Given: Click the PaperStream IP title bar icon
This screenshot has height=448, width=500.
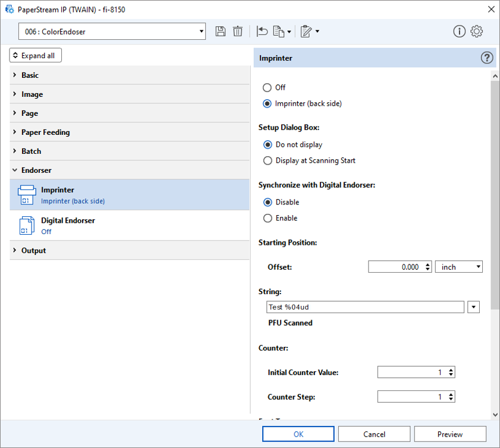Looking at the screenshot, I should pyautogui.click(x=10, y=10).
